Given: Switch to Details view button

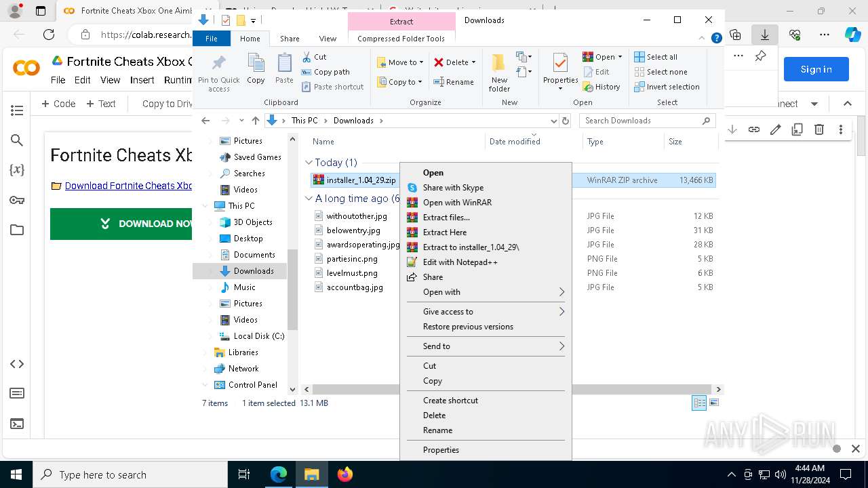Looking at the screenshot, I should click(x=699, y=403).
